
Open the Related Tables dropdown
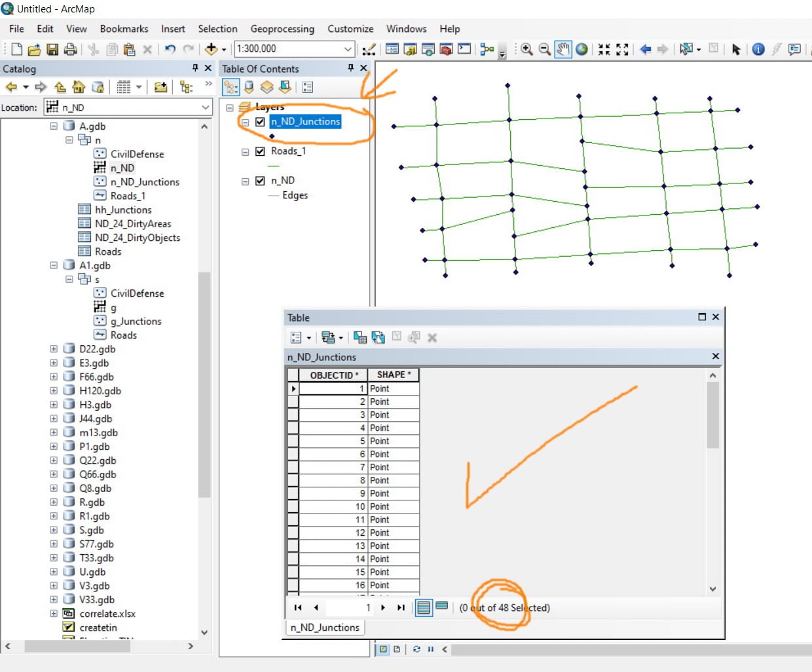332,337
